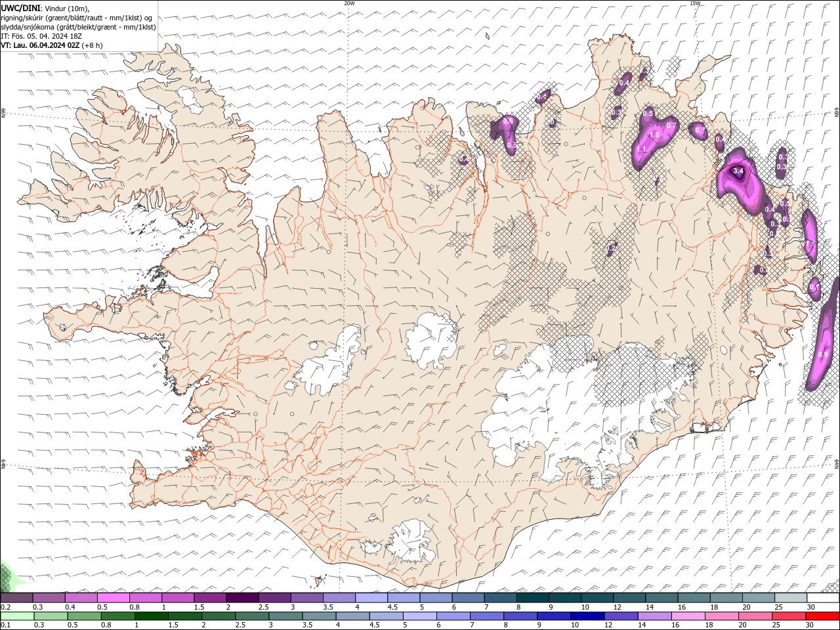The width and height of the screenshot is (840, 630).
Task: Click the 'slydda/snjókoma' legend description line
Action: [78, 27]
